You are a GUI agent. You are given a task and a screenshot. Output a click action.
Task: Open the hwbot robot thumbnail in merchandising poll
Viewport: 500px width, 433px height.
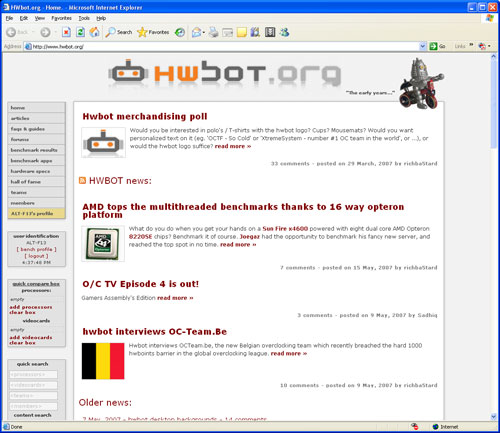pyautogui.click(x=103, y=143)
